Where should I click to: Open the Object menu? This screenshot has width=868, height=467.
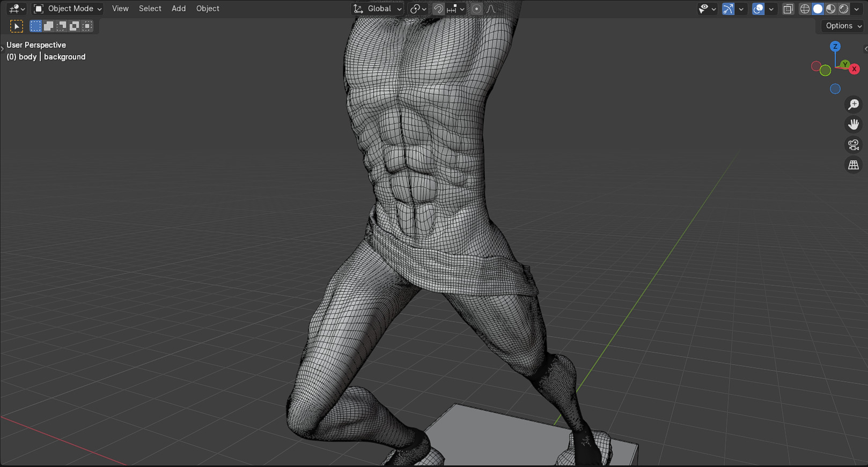[x=208, y=9]
